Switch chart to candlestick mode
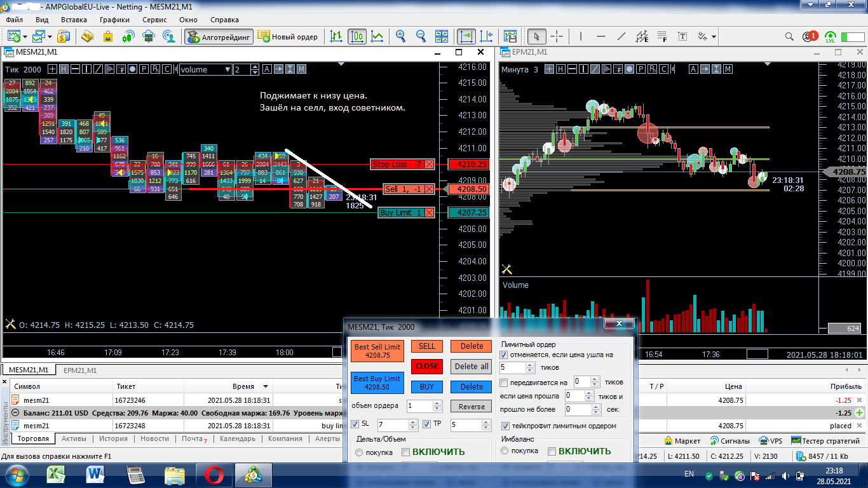The height and width of the screenshot is (488, 868). tap(357, 36)
